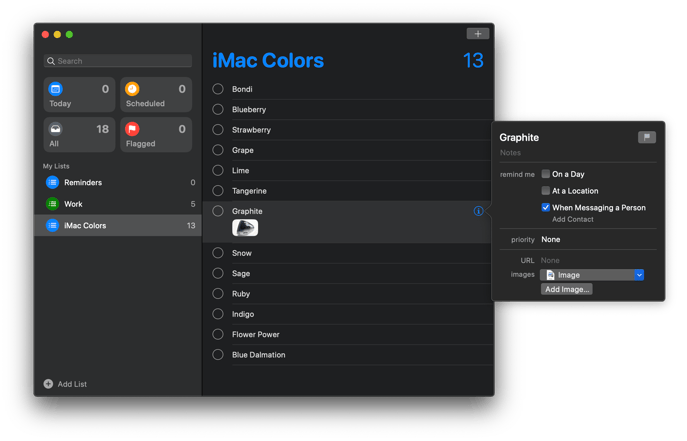
Task: Click the Notes field in popover
Action: pyautogui.click(x=510, y=153)
